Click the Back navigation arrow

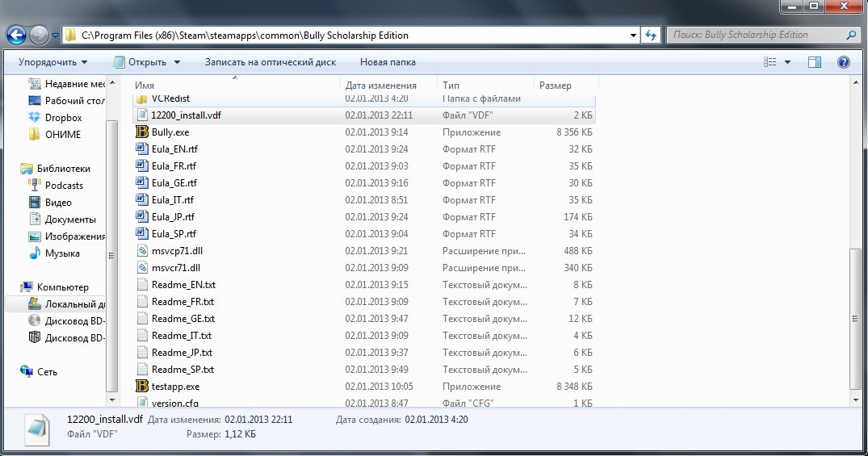click(x=17, y=35)
